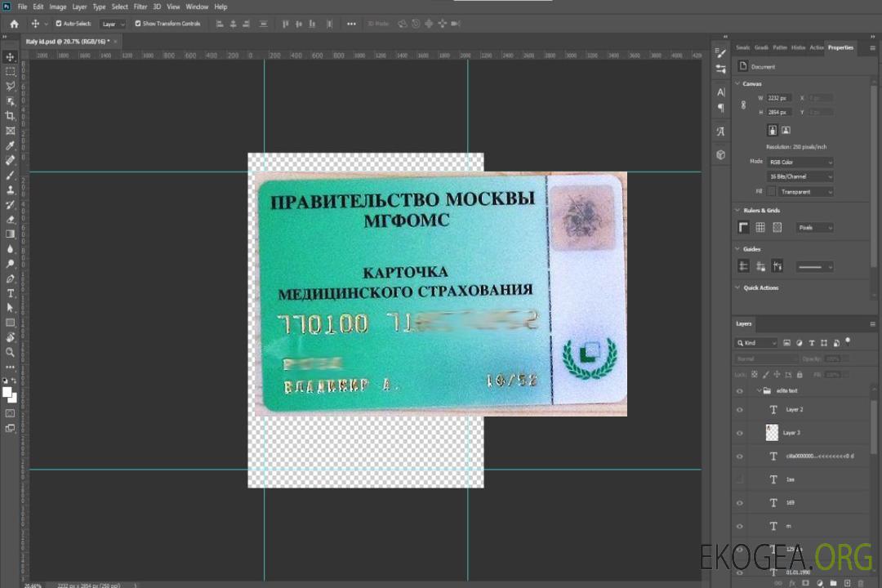Select the Move tool in the toolbar

10,57
